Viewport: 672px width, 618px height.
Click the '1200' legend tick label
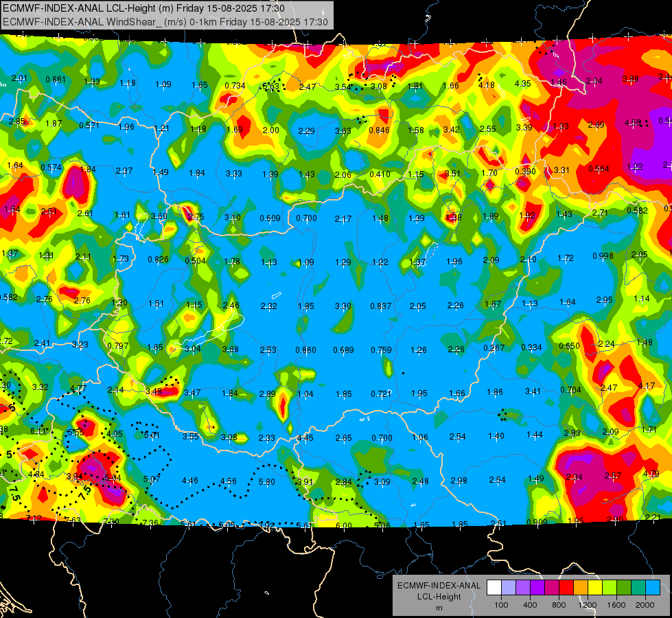pyautogui.click(x=588, y=605)
